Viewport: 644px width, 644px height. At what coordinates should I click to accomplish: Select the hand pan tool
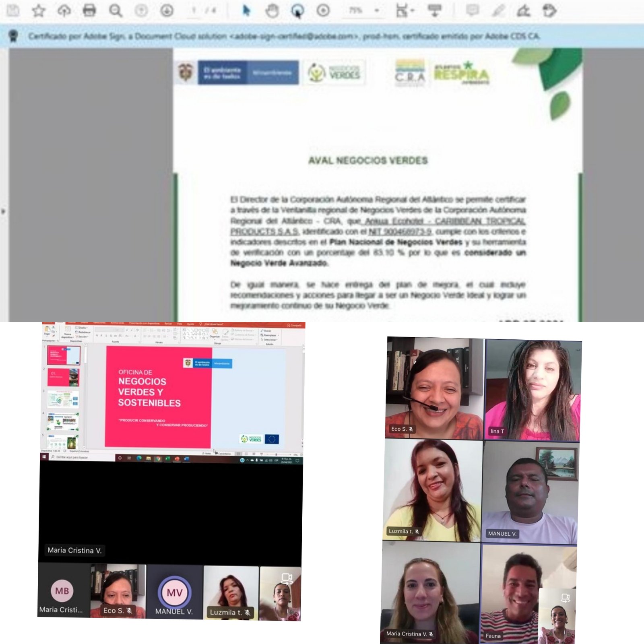272,10
